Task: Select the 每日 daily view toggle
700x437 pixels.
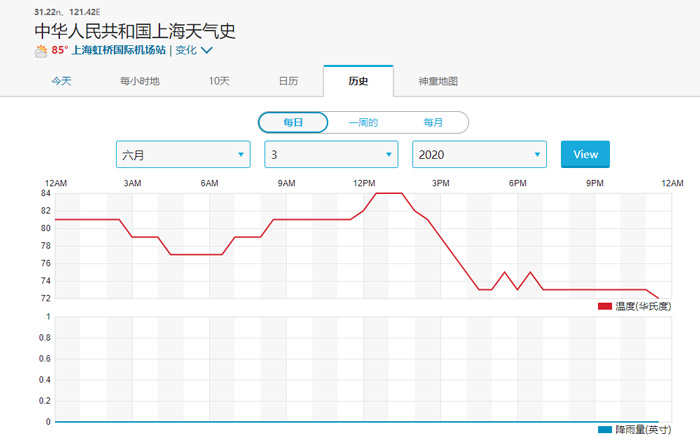Action: point(292,122)
